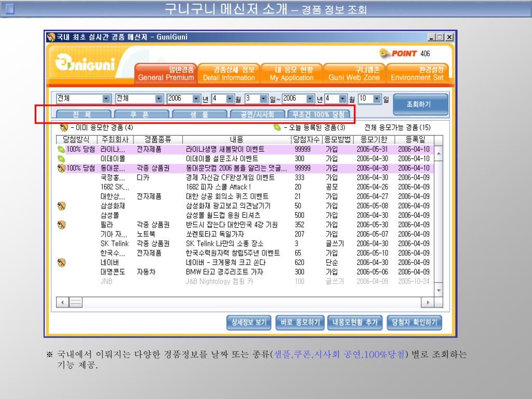Click the applied icon on 삼성화재 row

(61, 206)
